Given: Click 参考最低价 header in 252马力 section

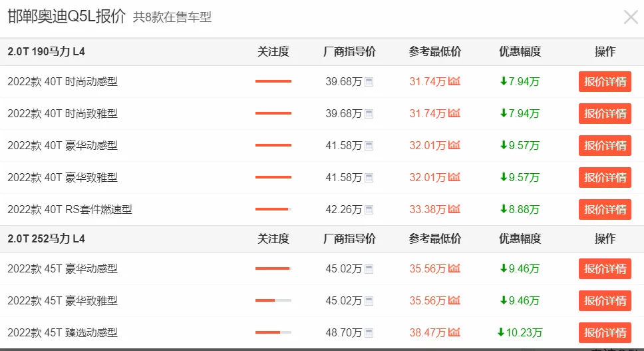Looking at the screenshot, I should [x=435, y=239].
